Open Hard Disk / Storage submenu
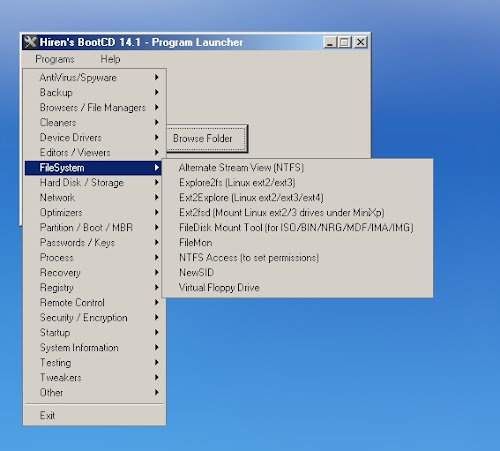 pos(93,182)
